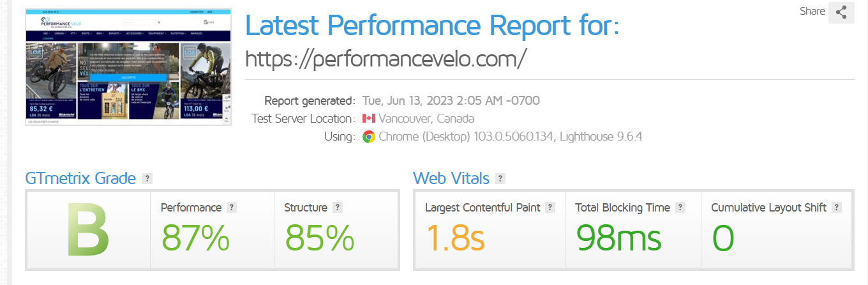Open the website screenshot thumbnail
The width and height of the screenshot is (868, 285).
point(128,67)
